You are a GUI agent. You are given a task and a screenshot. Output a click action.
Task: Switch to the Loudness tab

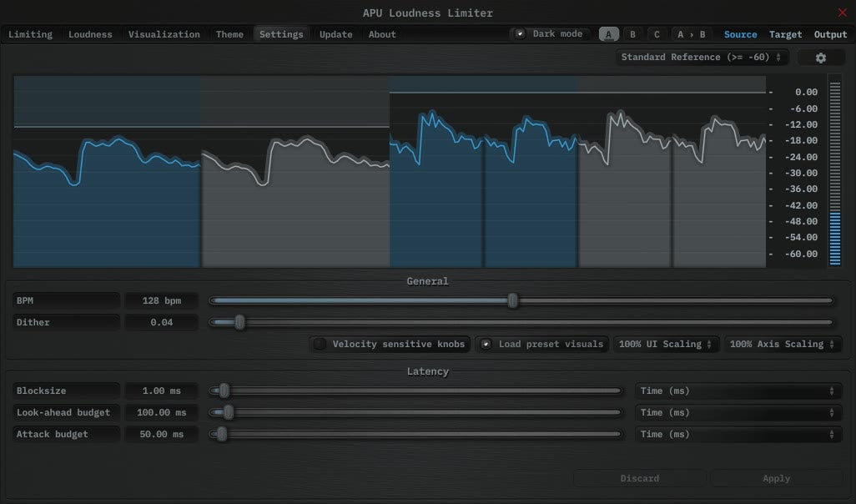pyautogui.click(x=90, y=34)
